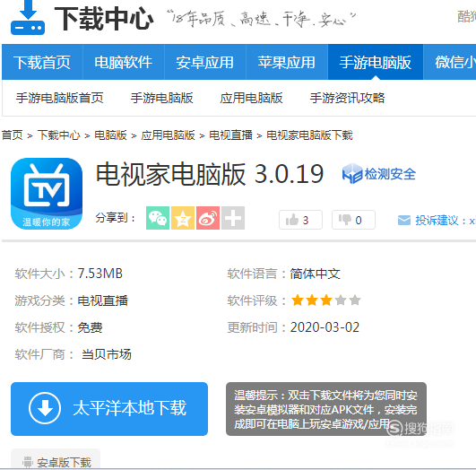Click the 电视直播 category value
The image size is (476, 470).
[x=103, y=300]
